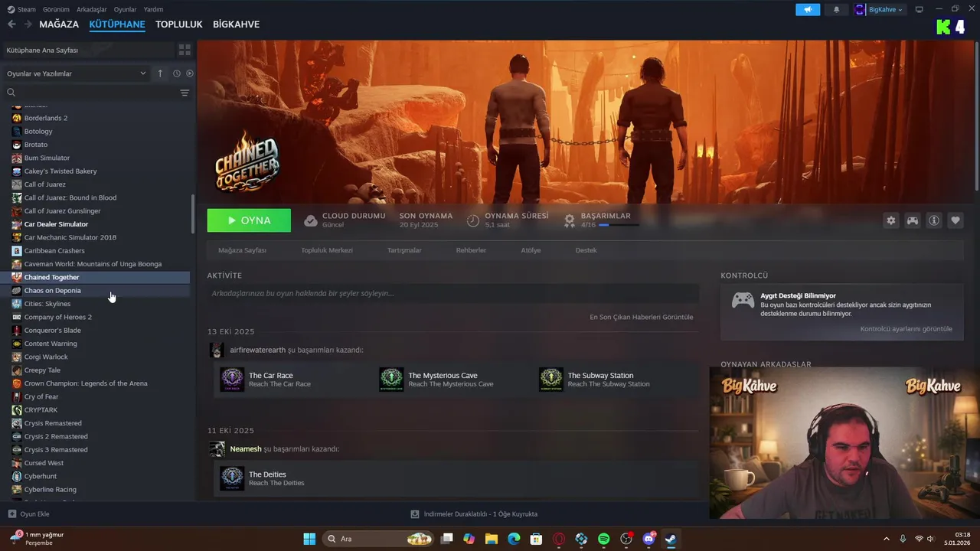Viewport: 980px width, 551px height.
Task: Open Microsoft Edge from the taskbar
Action: click(x=514, y=539)
